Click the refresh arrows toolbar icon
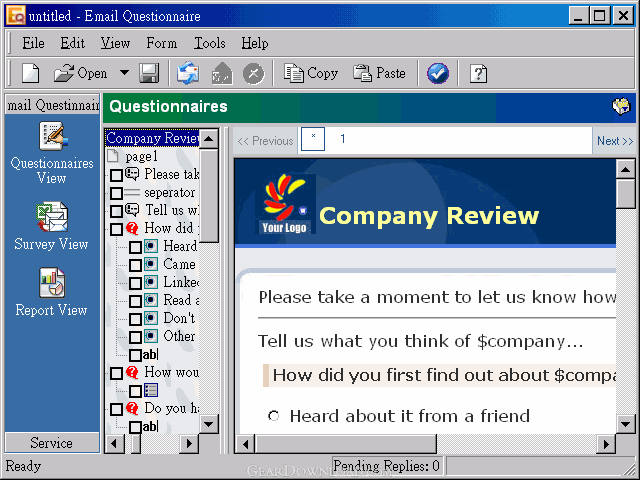The width and height of the screenshot is (640, 480). [188, 73]
